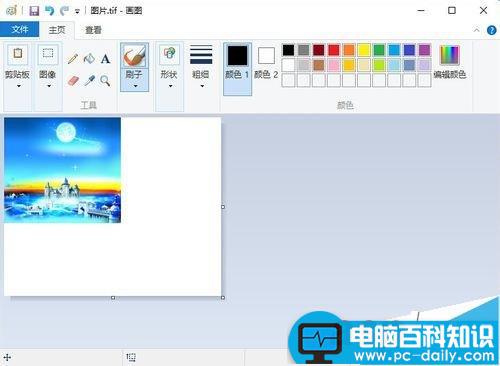Image resolution: width=500 pixels, height=366 pixels.
Task: Select the Eraser tool
Action: pyautogui.click(x=73, y=80)
